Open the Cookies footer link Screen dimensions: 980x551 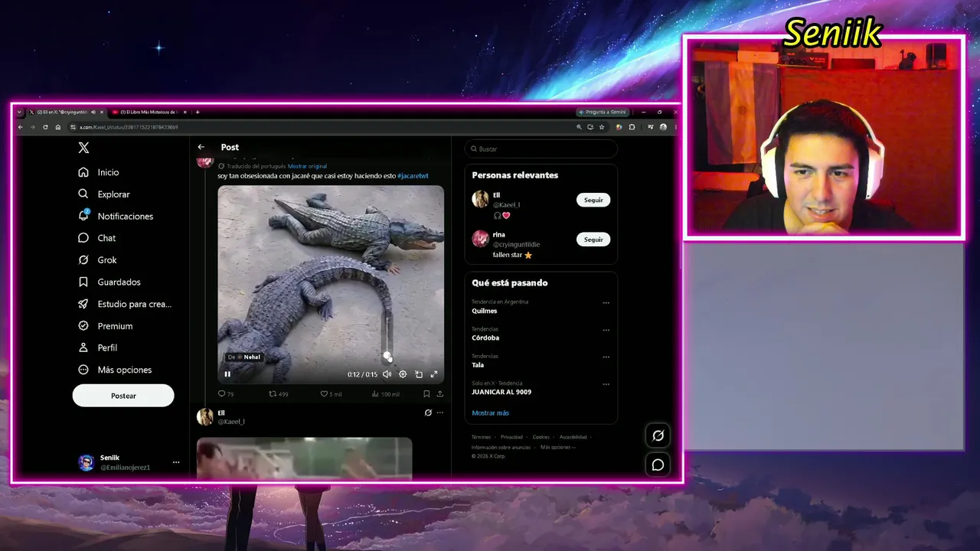[x=541, y=437]
